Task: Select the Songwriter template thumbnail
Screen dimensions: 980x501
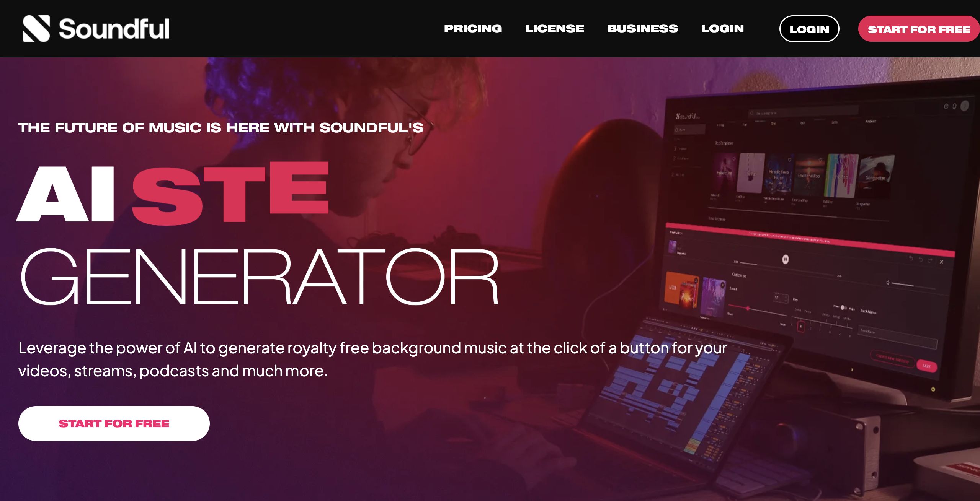Action: [876, 177]
